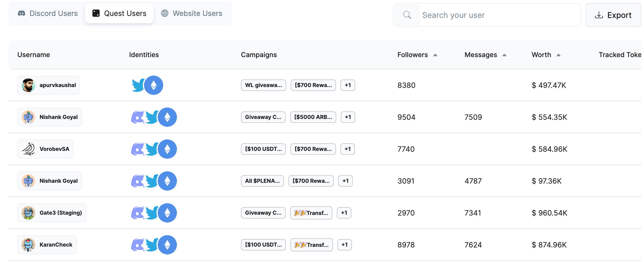Click KaranCheck's Discord identity icon
Image resolution: width=644 pixels, height=262 pixels.
[x=138, y=245]
